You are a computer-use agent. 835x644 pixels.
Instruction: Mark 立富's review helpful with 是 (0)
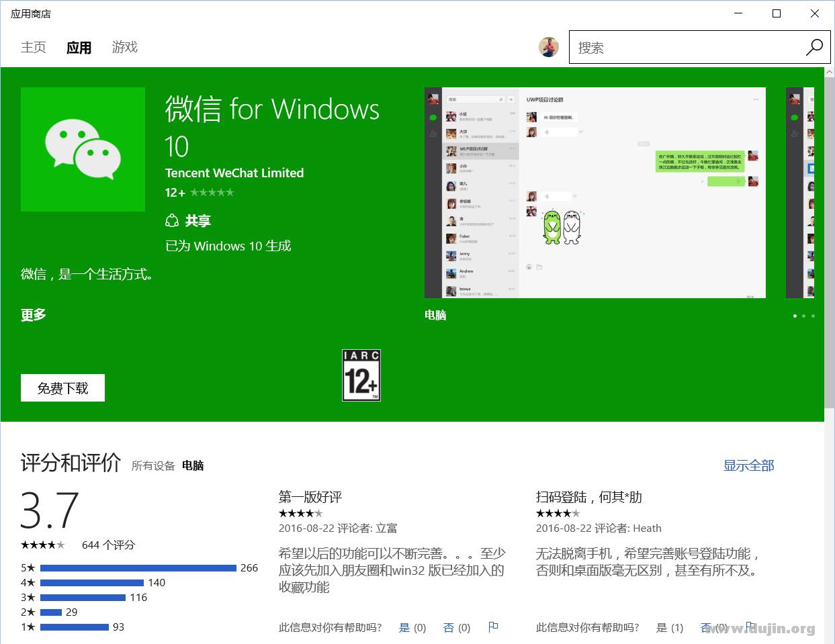point(412,628)
